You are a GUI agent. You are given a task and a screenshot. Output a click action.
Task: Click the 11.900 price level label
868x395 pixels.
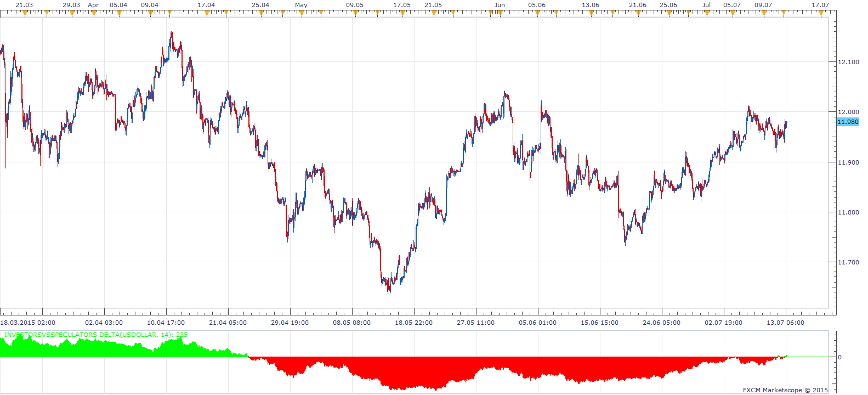pyautogui.click(x=848, y=162)
